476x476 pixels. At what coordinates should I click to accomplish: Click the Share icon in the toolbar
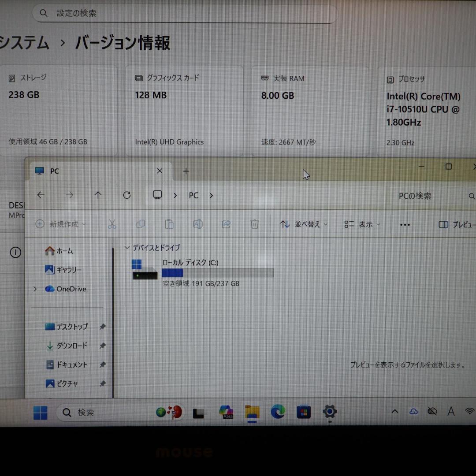tap(226, 224)
